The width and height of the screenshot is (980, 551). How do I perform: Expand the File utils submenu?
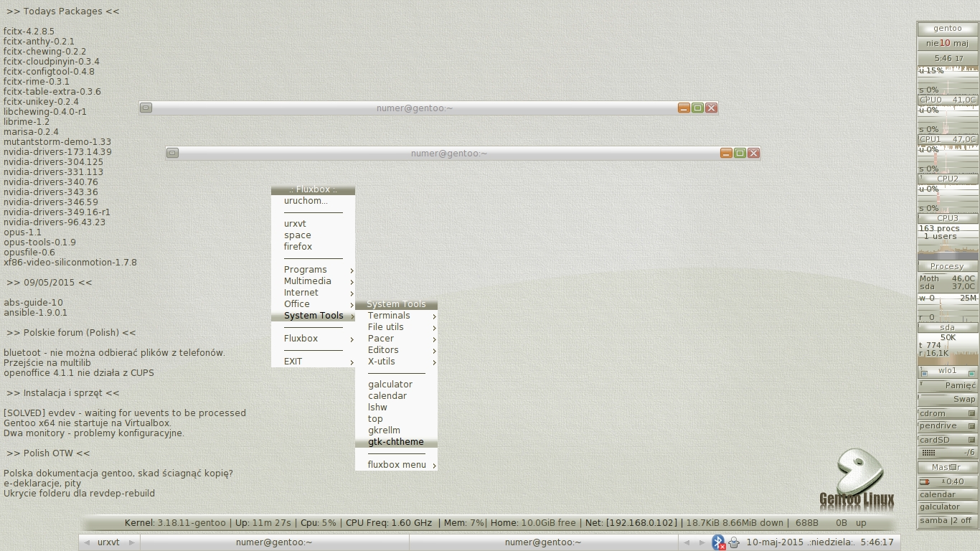[396, 327]
